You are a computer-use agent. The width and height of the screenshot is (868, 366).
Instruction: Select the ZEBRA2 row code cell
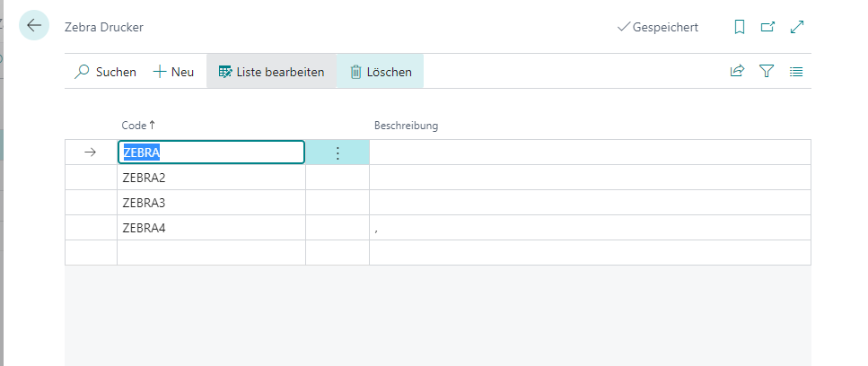tap(212, 178)
